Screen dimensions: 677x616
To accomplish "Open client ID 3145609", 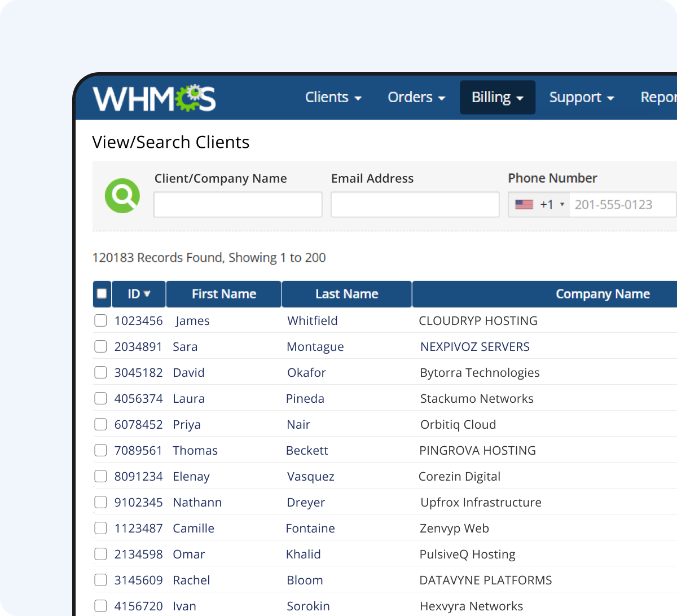I will pos(138,580).
